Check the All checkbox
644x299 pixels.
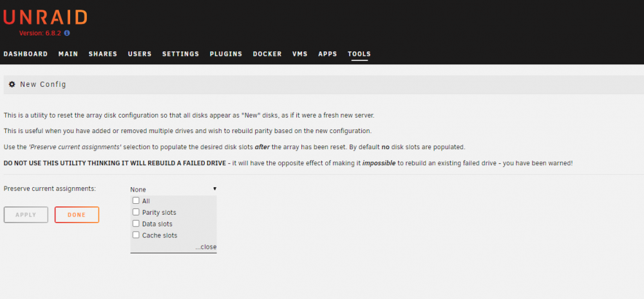tap(136, 201)
